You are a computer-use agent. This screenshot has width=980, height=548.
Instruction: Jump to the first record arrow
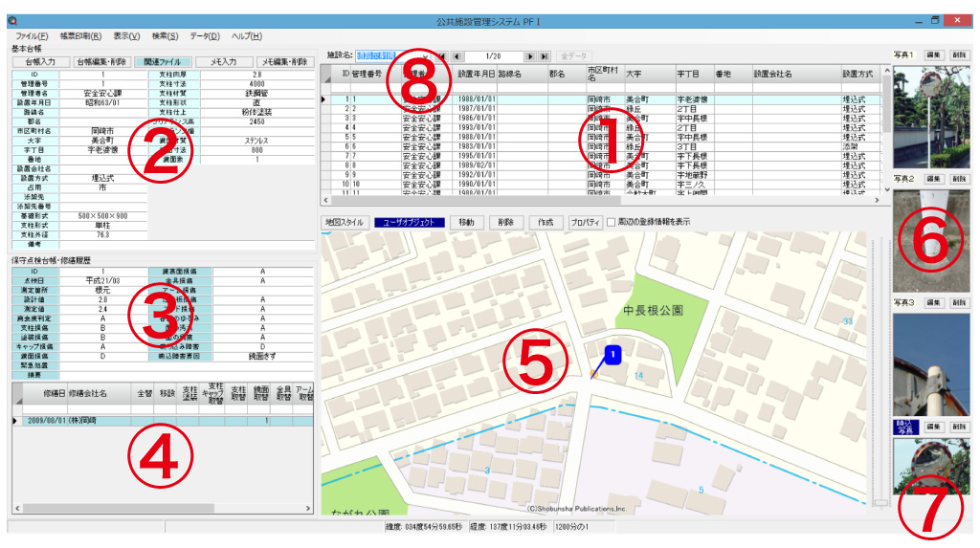click(x=441, y=56)
